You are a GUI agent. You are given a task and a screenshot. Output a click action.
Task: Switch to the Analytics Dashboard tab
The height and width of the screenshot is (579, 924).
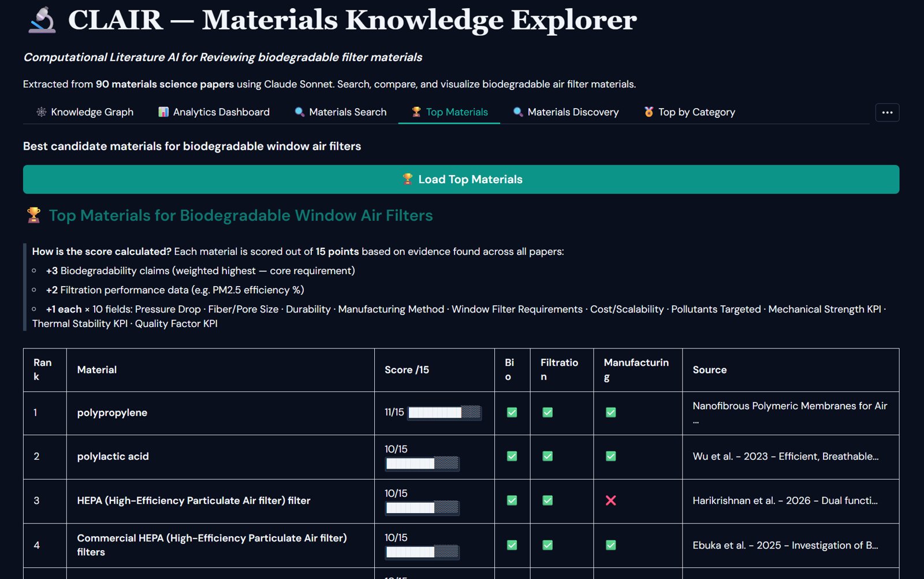(x=214, y=112)
